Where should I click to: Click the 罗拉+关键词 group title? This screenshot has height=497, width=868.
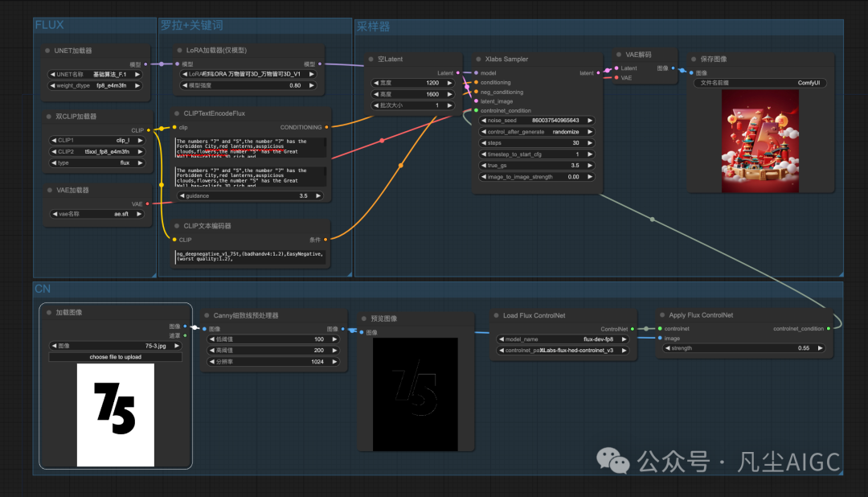click(191, 26)
